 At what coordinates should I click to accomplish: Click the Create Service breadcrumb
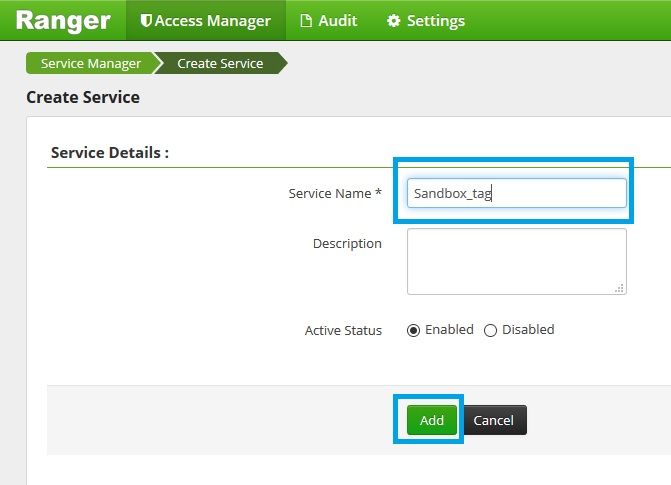[x=220, y=63]
